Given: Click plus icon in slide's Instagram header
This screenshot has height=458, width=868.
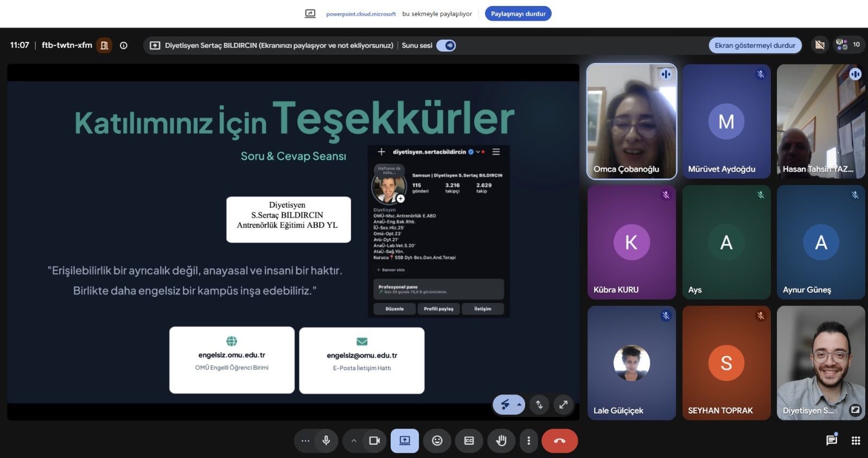Looking at the screenshot, I should point(381,152).
